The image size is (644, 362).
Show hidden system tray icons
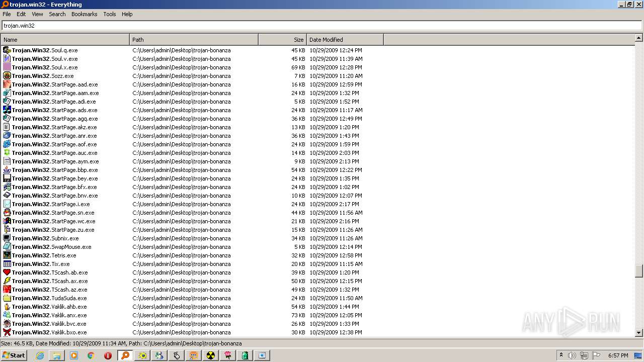pyautogui.click(x=561, y=355)
